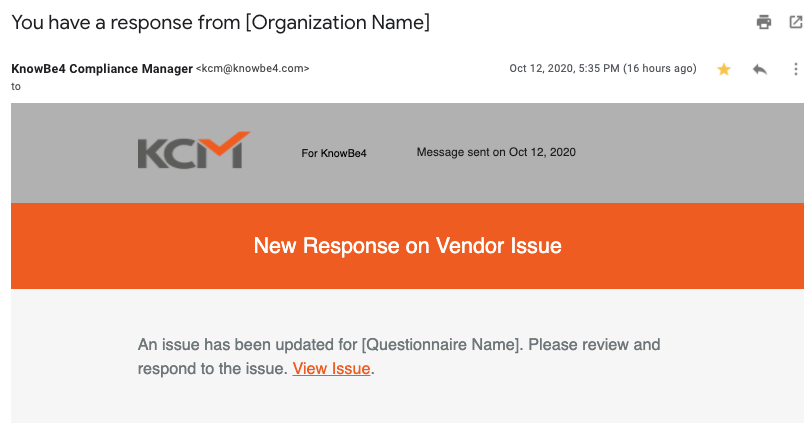
Task: Open the message in a new window
Action: point(796,22)
